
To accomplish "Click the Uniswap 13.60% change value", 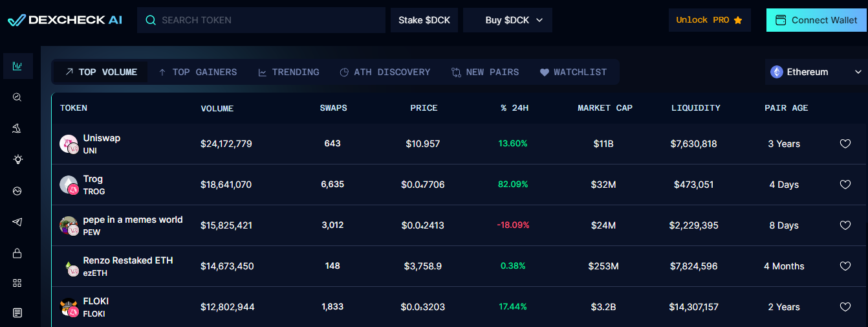I will coord(513,144).
